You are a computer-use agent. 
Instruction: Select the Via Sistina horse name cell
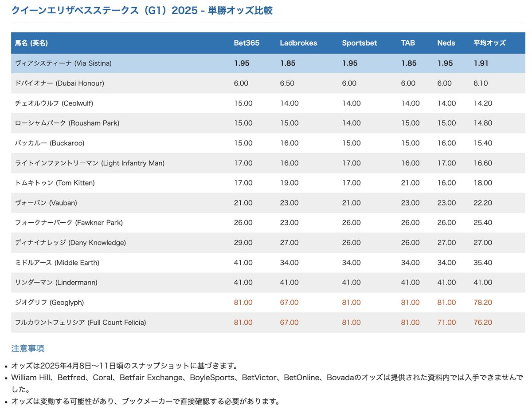click(x=63, y=63)
